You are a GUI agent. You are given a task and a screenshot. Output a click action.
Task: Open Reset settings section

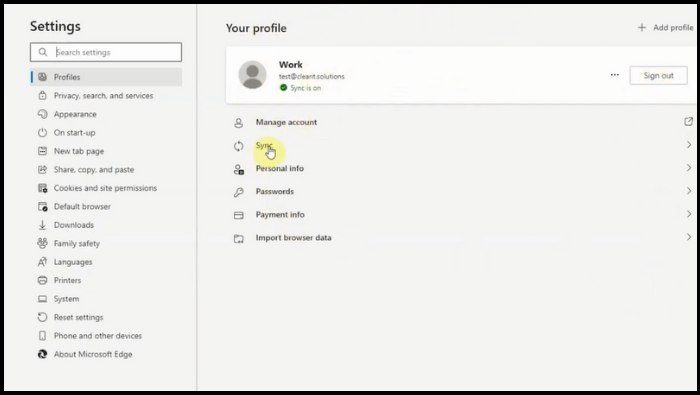[106, 317]
